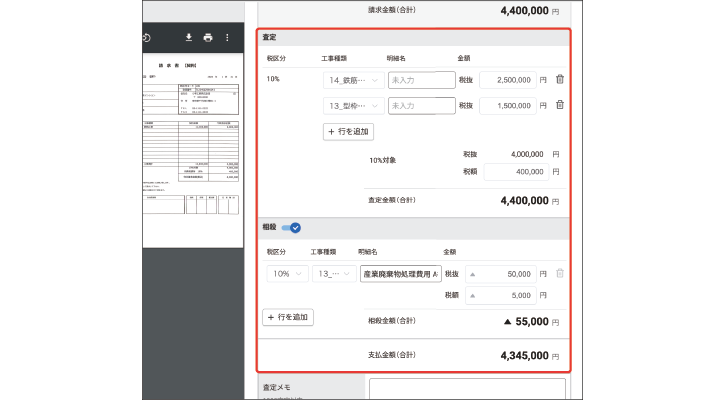
Task: Click the detail name field beside 13_型枠
Action: 421,106
